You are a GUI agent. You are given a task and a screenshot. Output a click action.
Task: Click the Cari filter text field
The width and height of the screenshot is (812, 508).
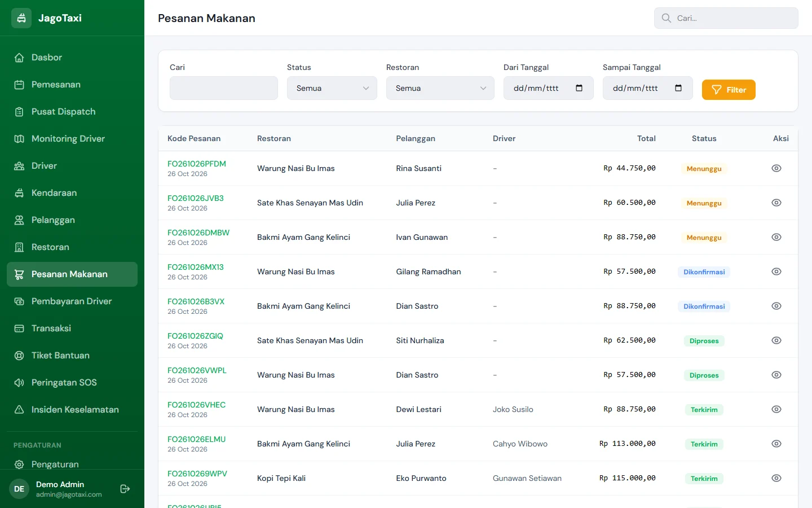224,88
